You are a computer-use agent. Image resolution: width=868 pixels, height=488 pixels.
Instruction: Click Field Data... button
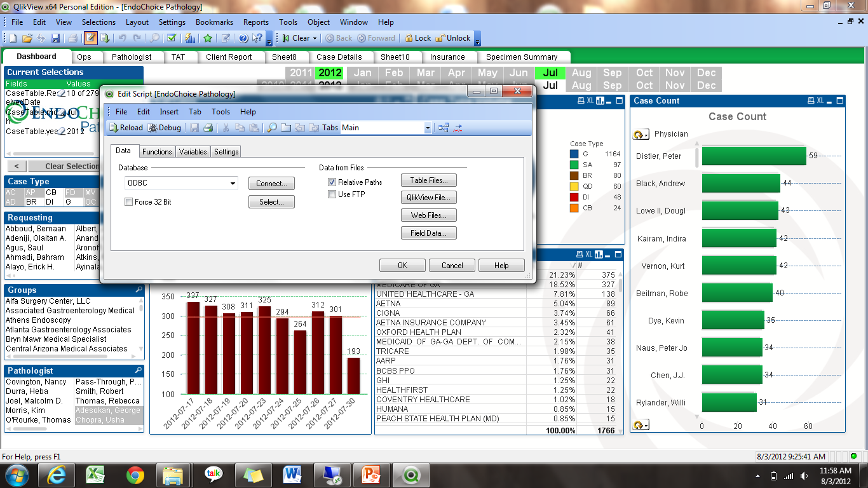pyautogui.click(x=429, y=233)
